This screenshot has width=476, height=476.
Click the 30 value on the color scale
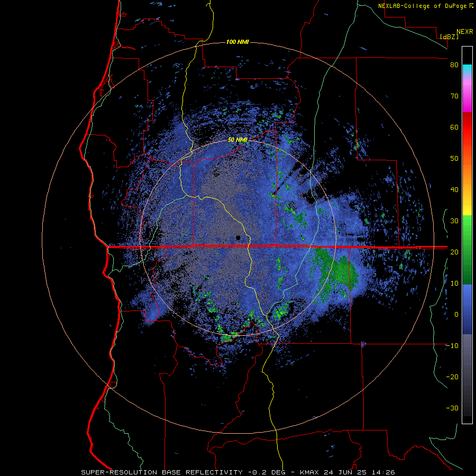[454, 221]
